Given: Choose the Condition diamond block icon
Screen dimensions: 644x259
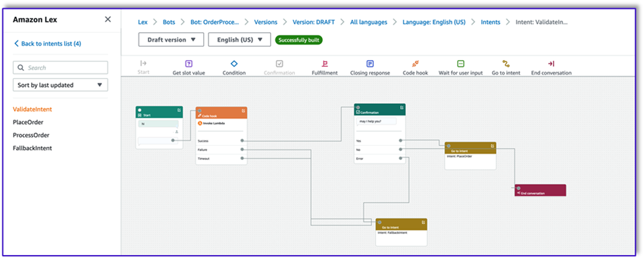Looking at the screenshot, I should pos(234,63).
